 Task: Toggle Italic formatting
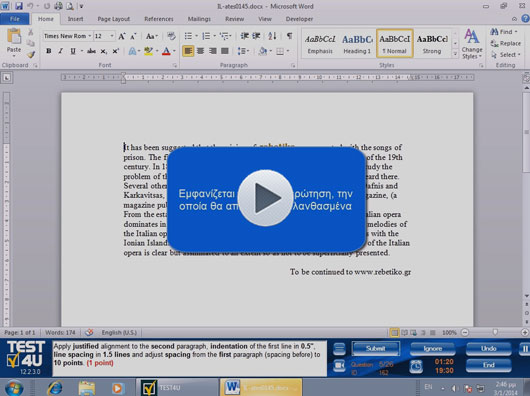click(x=61, y=51)
